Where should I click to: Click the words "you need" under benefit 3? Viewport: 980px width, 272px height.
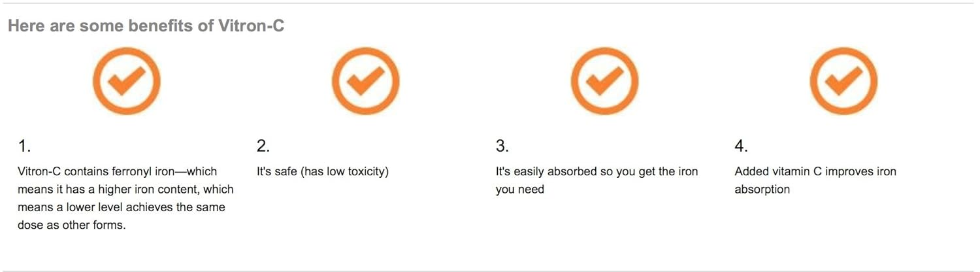point(519,190)
